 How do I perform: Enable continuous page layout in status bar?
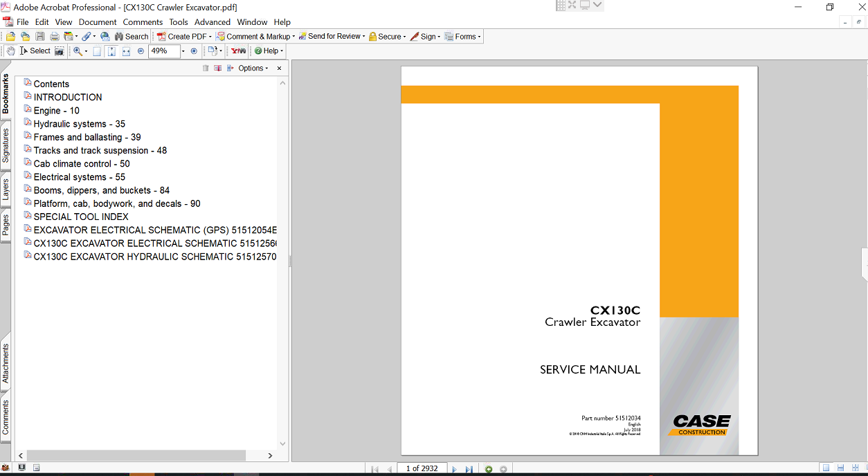pos(840,468)
